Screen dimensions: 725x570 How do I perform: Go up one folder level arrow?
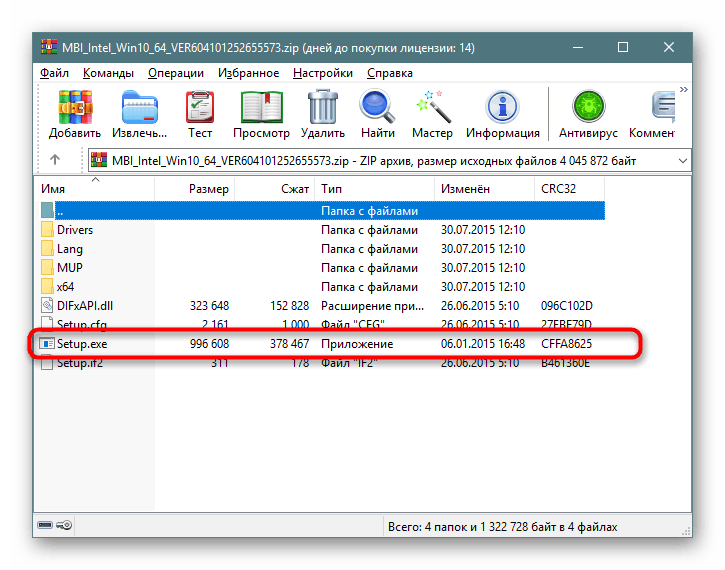click(55, 160)
